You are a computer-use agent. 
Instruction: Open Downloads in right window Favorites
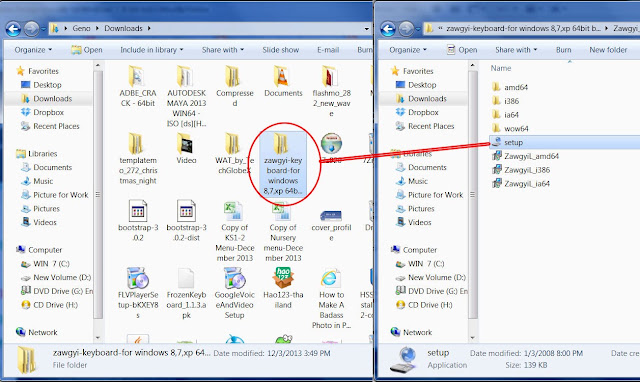pos(421,99)
